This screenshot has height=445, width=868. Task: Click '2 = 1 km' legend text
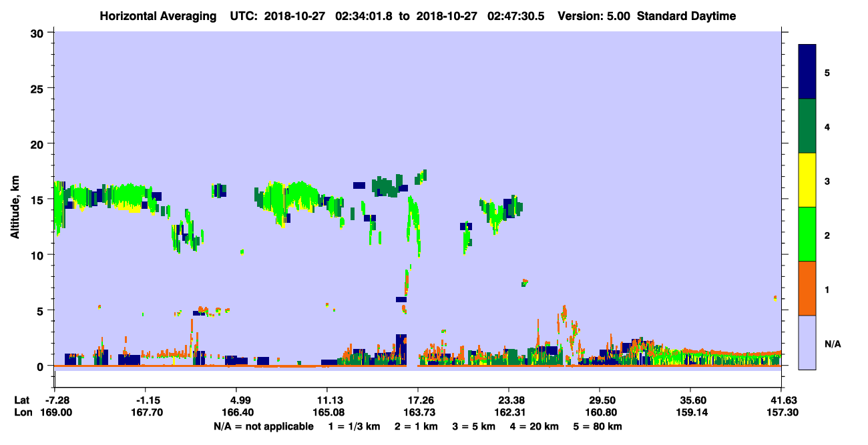click(417, 426)
